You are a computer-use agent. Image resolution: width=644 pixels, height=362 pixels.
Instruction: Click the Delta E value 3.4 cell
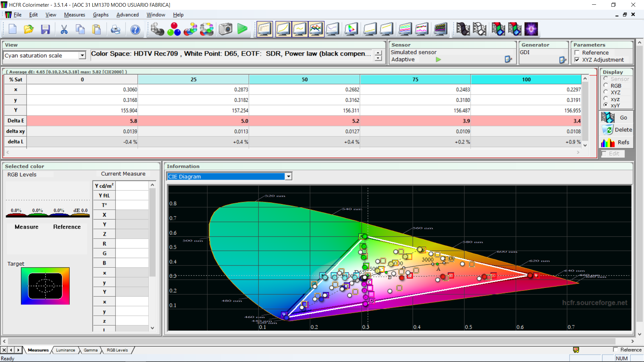[x=526, y=121]
